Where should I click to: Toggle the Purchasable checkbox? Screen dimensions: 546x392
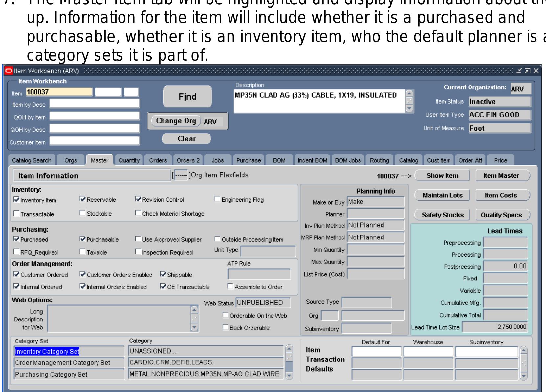coord(83,239)
